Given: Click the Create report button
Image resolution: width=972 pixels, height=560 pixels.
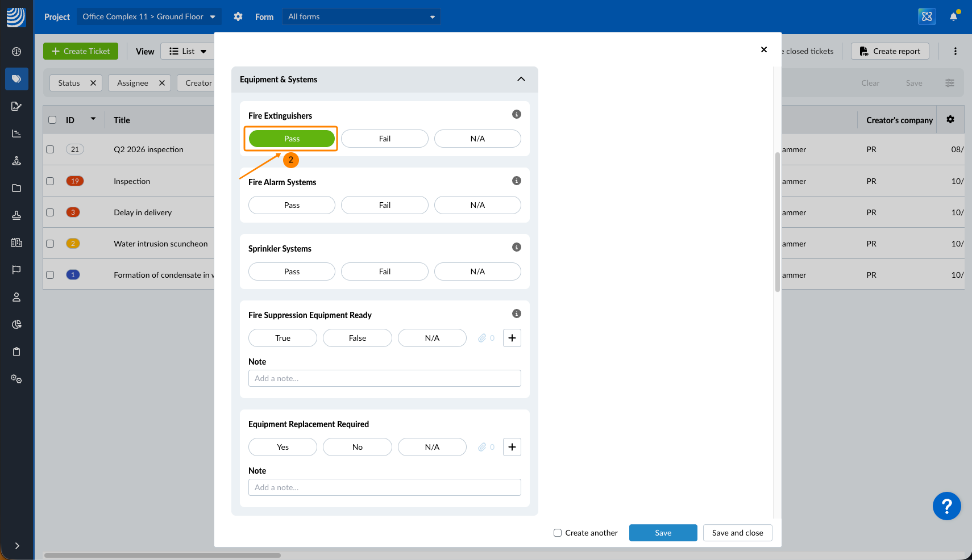Looking at the screenshot, I should [890, 51].
